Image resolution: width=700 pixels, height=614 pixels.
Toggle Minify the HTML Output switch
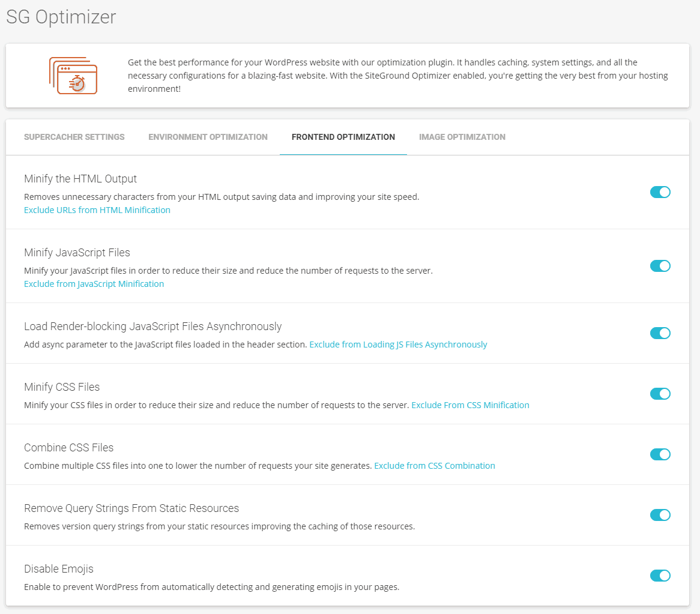660,192
